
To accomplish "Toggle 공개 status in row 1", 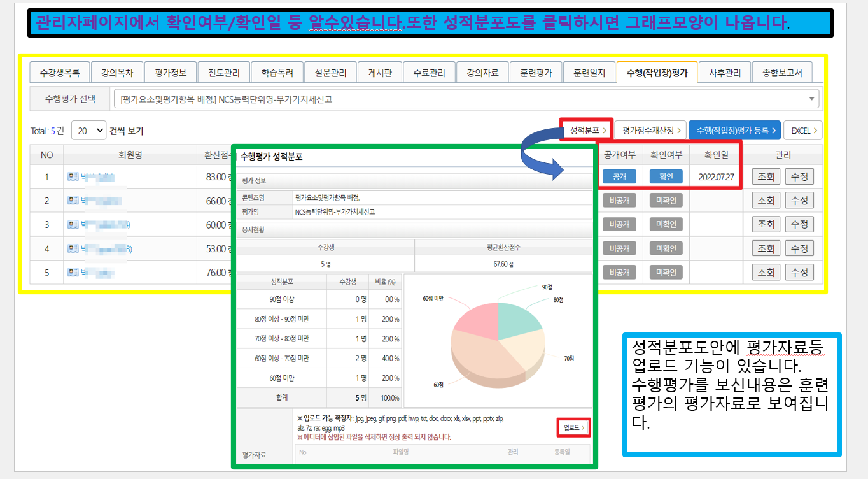I will [619, 176].
